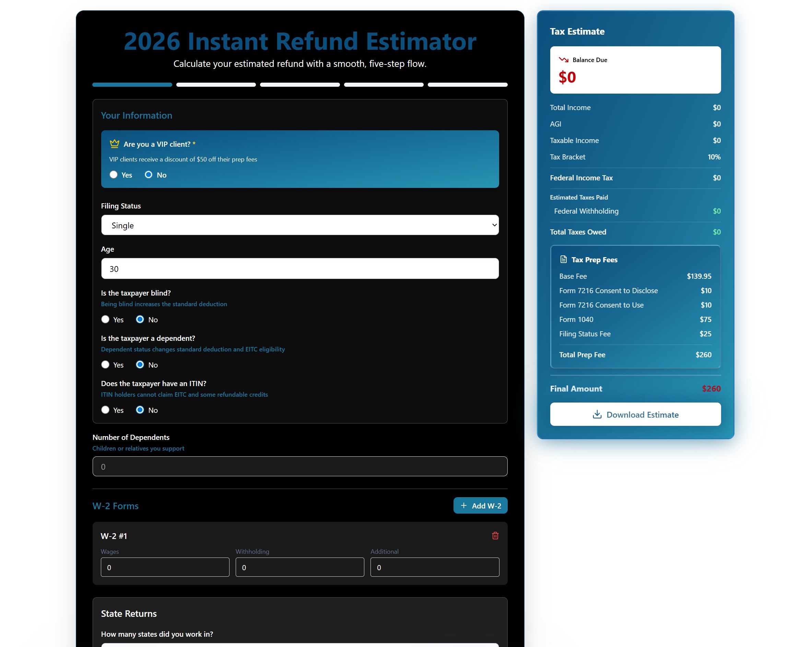Click the first blue progress step segment
812x647 pixels.
tap(132, 85)
